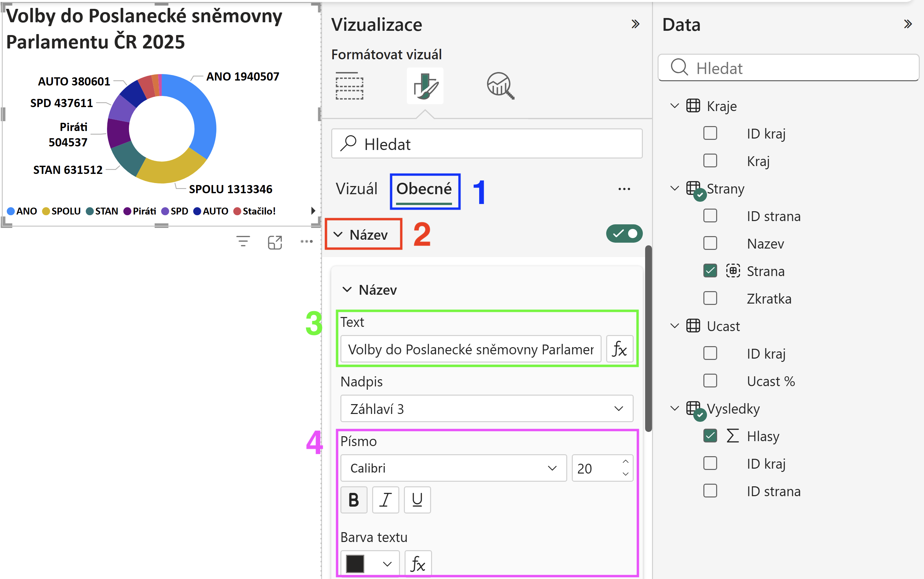Check the Kraj field checkbox
924x579 pixels.
[x=710, y=161]
